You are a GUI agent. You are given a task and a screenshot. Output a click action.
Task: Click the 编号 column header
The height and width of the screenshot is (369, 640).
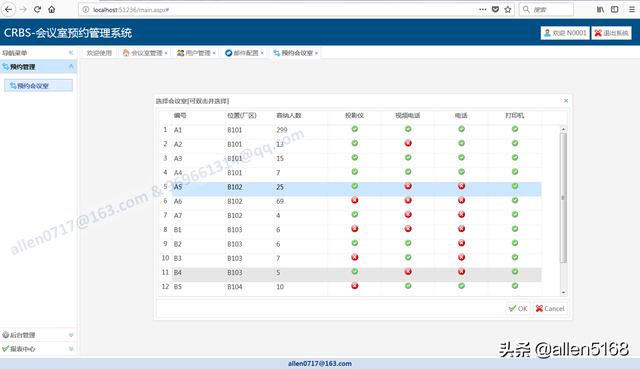click(x=198, y=116)
